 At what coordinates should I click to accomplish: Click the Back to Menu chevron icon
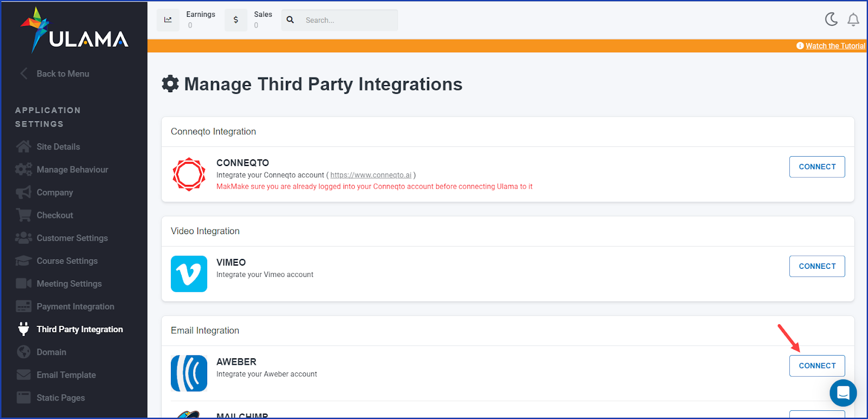[24, 74]
